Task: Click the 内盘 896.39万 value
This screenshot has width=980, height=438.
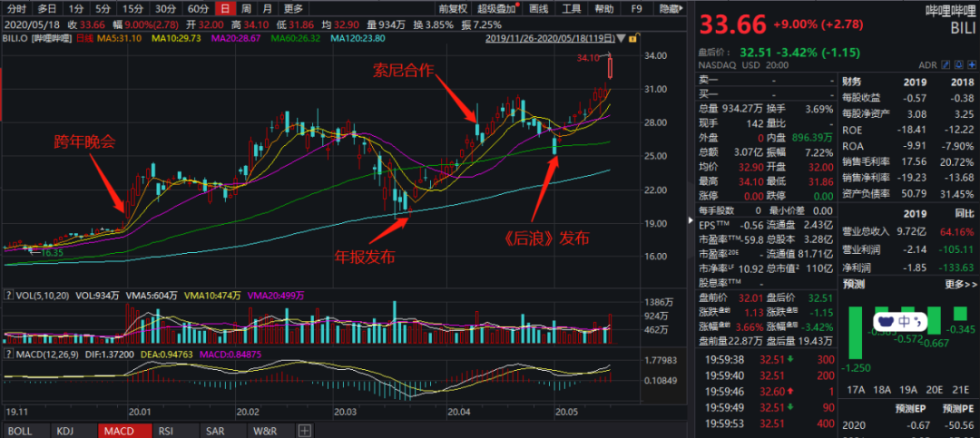Action: point(812,137)
